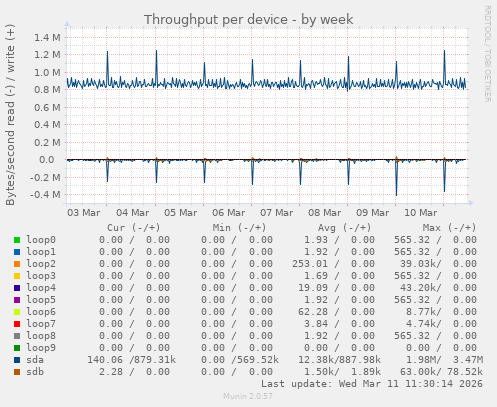Click the '1.0 M' y-axis label
The image size is (497, 407).
(x=47, y=73)
